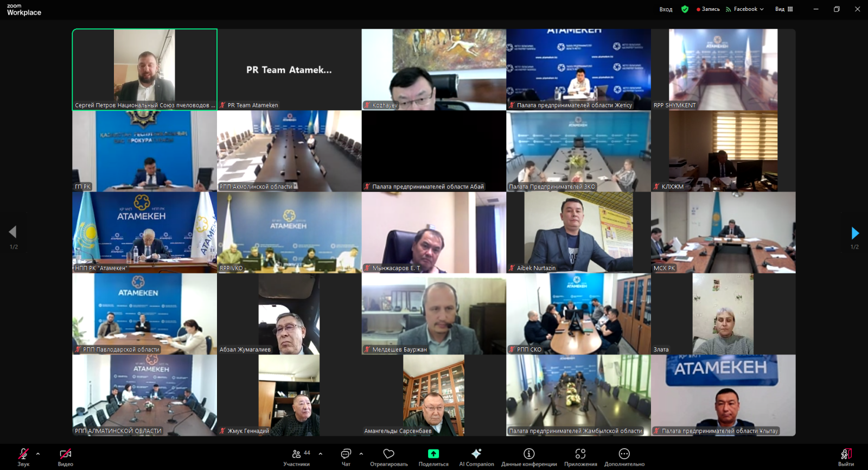The image size is (868, 470).
Task: Select RPP VKO video tile
Action: pos(289,232)
